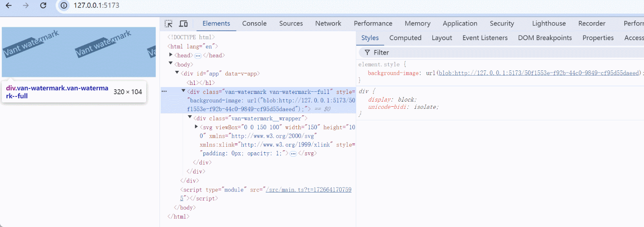
Task: Select the closing </body> tag row
Action: tap(185, 208)
